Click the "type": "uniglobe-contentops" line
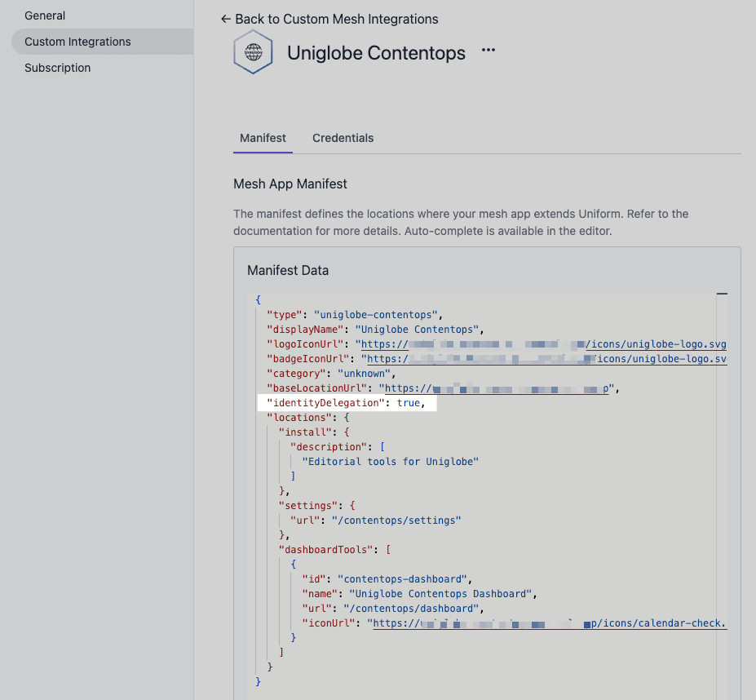This screenshot has width=756, height=700. 355,315
